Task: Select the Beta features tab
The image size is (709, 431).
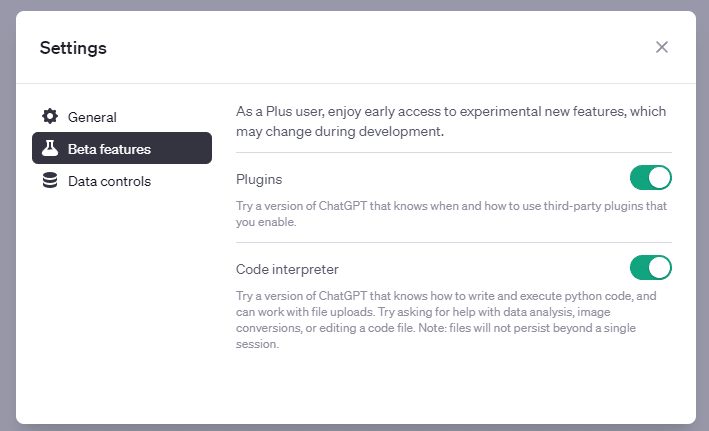Action: pos(122,148)
